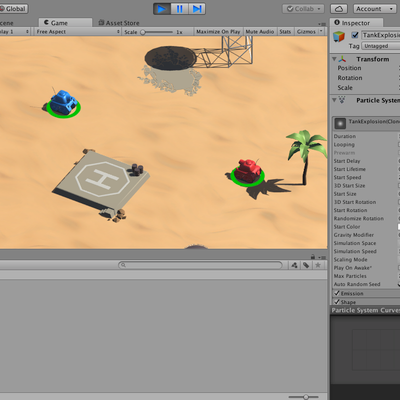This screenshot has height=400, width=400.
Task: Click the Gravity Modifier property label
Action: 354,235
